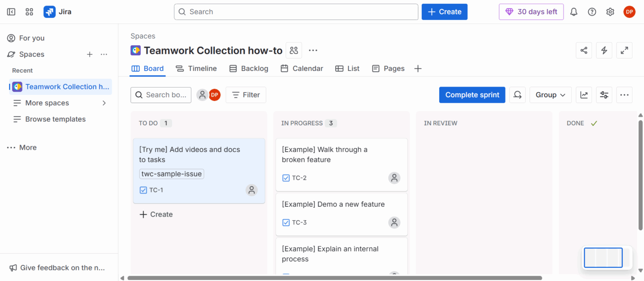Switch to the Backlog tab
Image resolution: width=644 pixels, height=281 pixels.
click(x=248, y=68)
